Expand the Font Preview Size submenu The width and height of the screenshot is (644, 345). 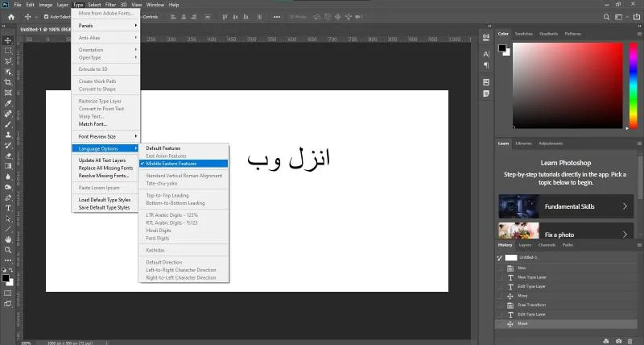[x=106, y=136]
